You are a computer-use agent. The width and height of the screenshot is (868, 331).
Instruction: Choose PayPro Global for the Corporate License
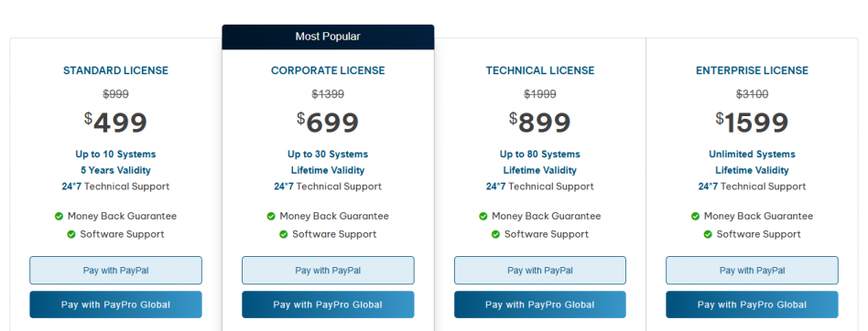328,304
